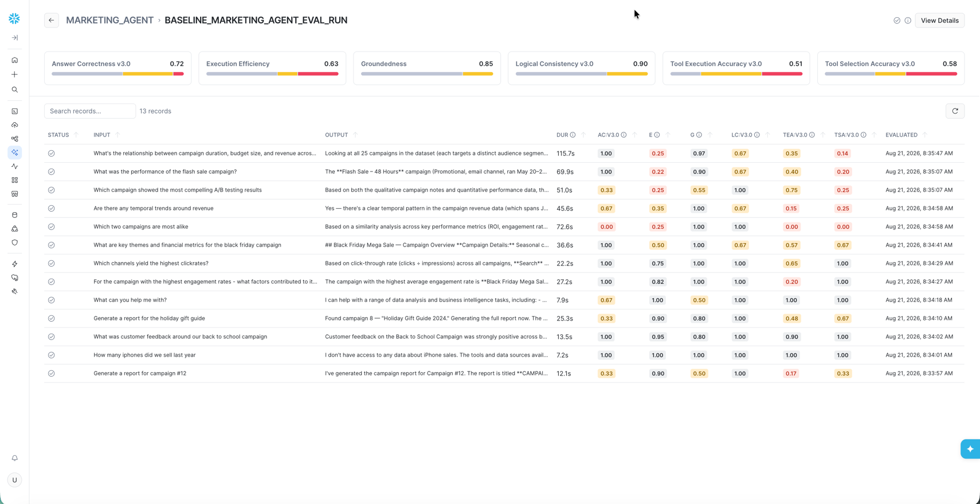Open the cloud upload Ingestion sidebar icon
This screenshot has height=504, width=980.
click(15, 125)
